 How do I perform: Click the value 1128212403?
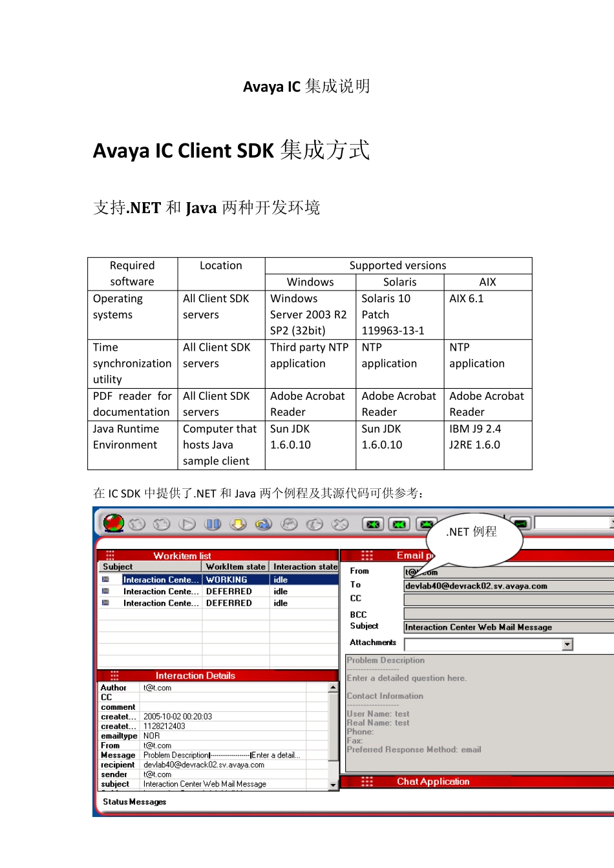(x=164, y=726)
